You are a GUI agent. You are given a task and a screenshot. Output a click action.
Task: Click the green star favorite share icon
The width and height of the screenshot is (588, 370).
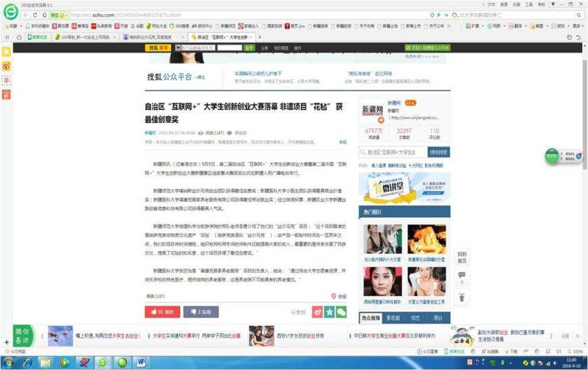[x=329, y=312]
